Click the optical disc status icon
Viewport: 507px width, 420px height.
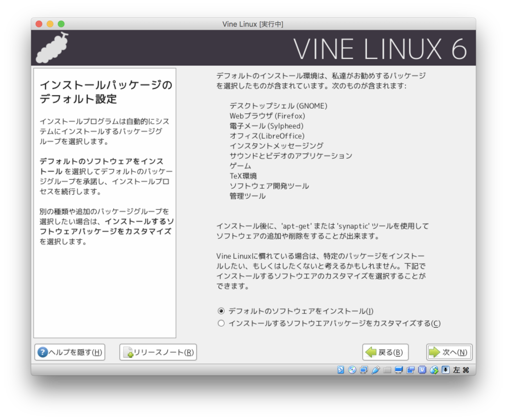click(352, 370)
